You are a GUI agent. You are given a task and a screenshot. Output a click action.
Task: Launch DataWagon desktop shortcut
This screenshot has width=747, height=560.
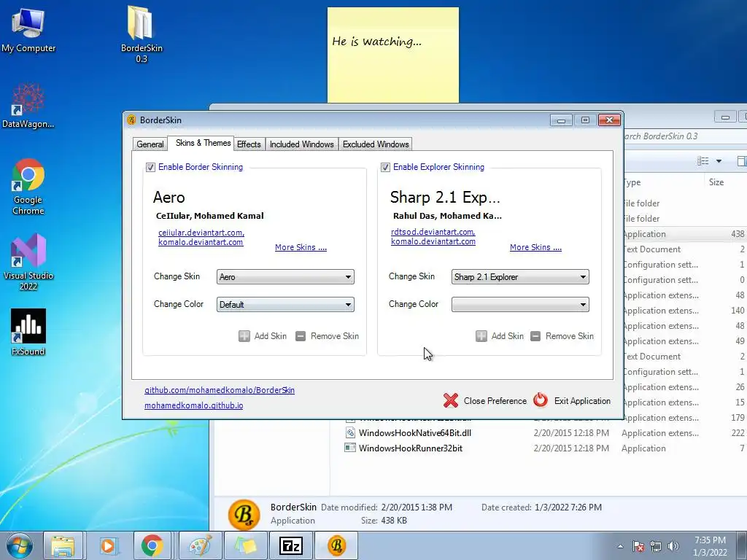click(28, 106)
